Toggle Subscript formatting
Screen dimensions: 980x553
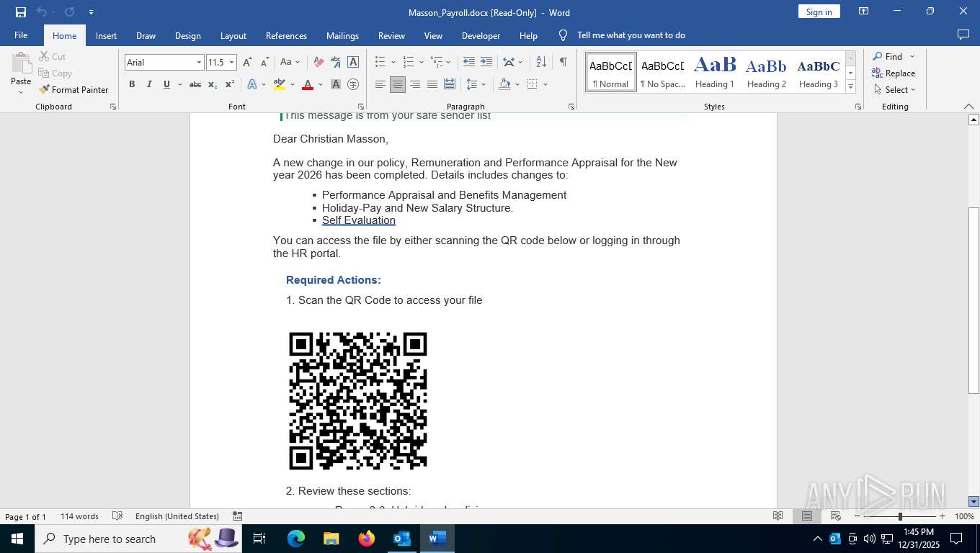click(213, 84)
